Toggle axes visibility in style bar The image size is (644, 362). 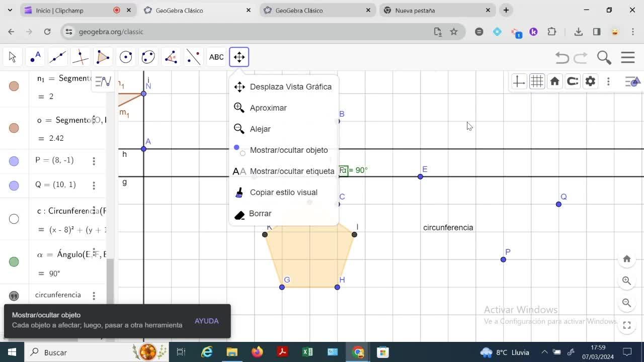coord(519,81)
